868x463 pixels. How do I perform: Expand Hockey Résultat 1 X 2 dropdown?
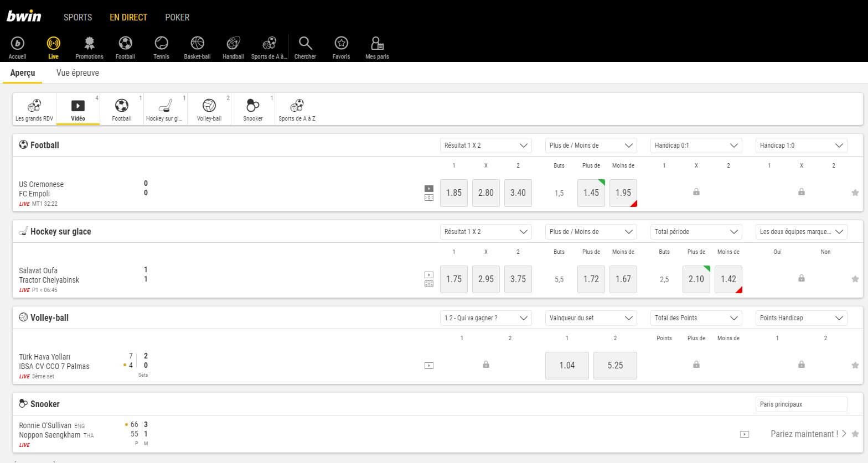point(486,232)
